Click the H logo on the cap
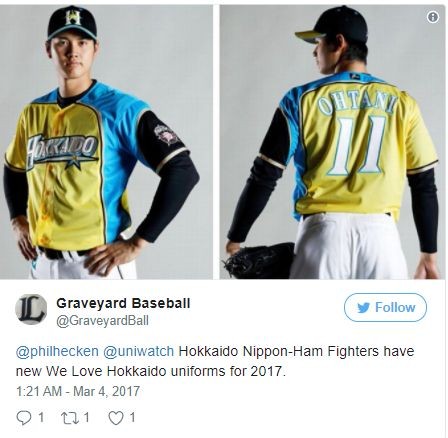The width and height of the screenshot is (448, 438). [73, 17]
